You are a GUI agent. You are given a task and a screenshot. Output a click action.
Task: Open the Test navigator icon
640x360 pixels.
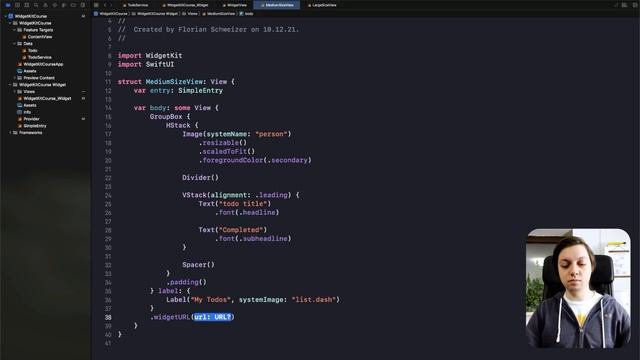55,5
